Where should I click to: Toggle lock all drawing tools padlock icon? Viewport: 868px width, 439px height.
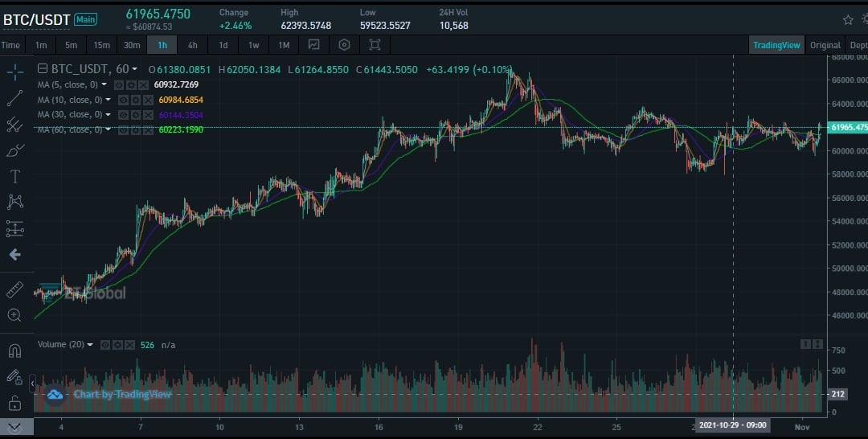(15, 403)
